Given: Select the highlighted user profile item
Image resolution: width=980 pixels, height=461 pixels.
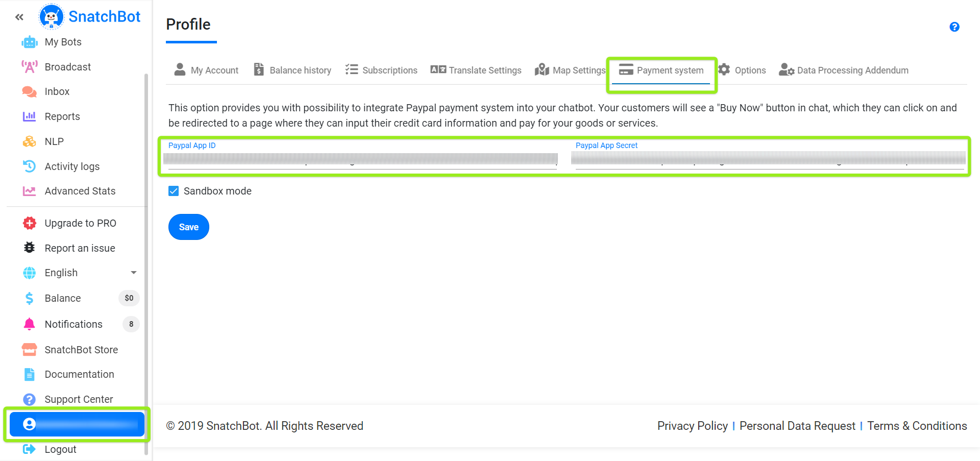Looking at the screenshot, I should (x=77, y=424).
